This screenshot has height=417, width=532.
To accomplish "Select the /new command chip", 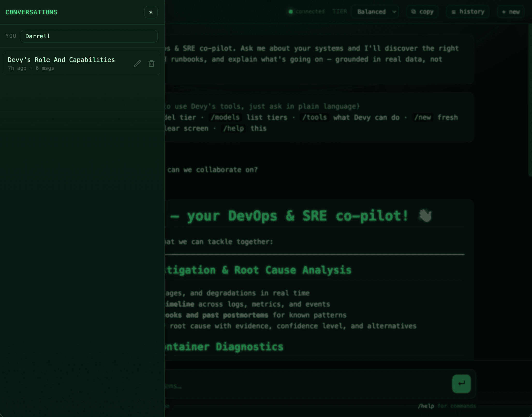I will [x=422, y=118].
